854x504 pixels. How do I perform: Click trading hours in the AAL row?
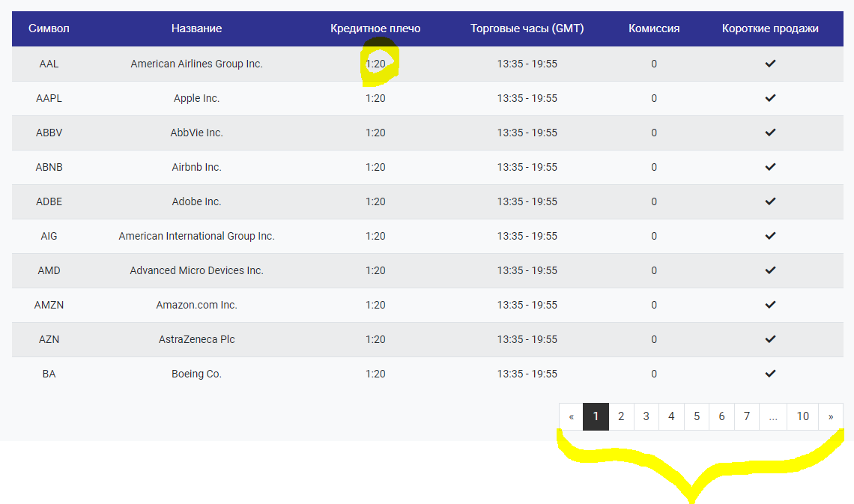(x=527, y=64)
